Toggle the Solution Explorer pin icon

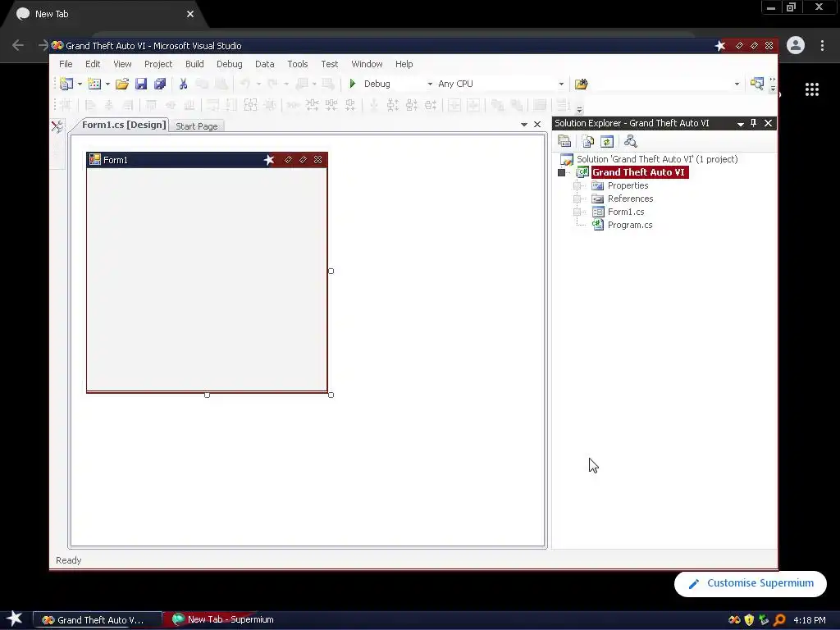753,123
